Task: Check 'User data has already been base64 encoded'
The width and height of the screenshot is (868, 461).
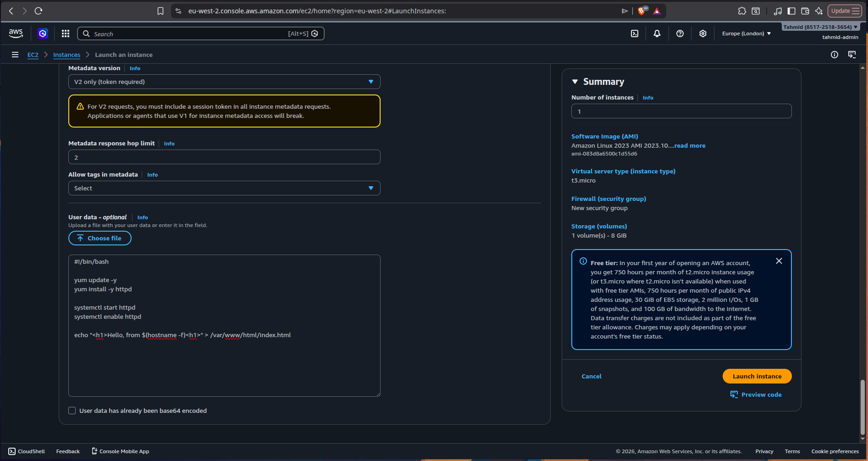Action: [72, 411]
